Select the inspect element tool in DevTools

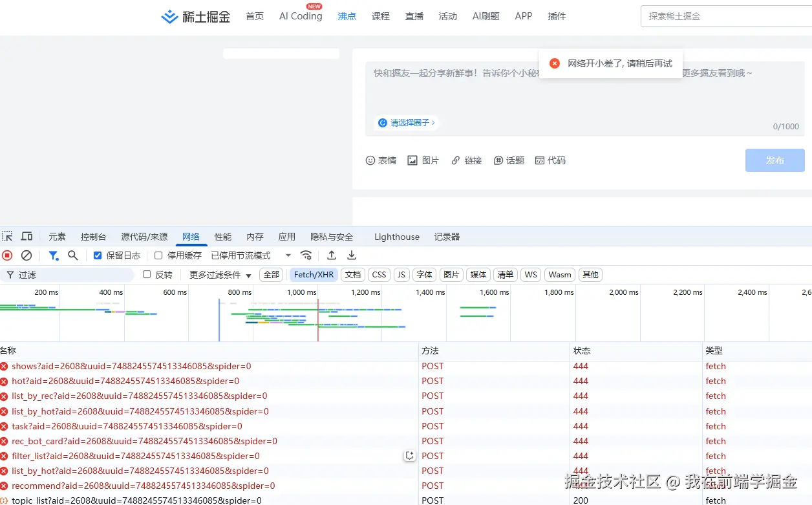point(8,236)
